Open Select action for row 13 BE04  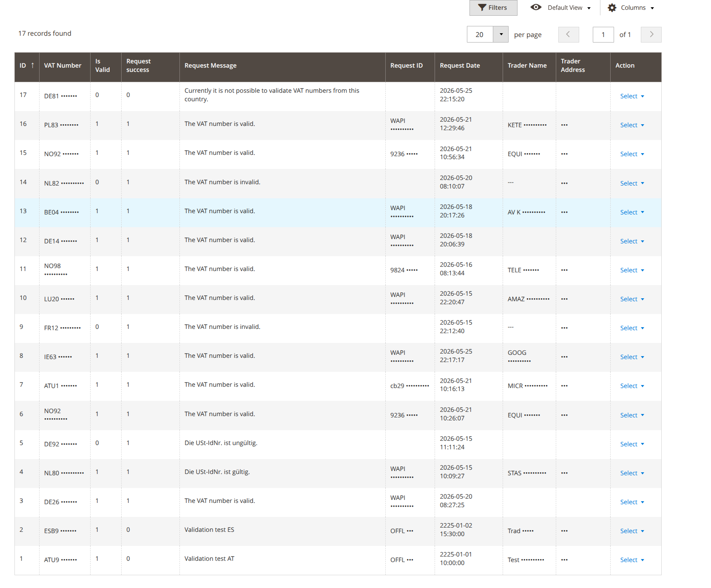click(x=632, y=212)
